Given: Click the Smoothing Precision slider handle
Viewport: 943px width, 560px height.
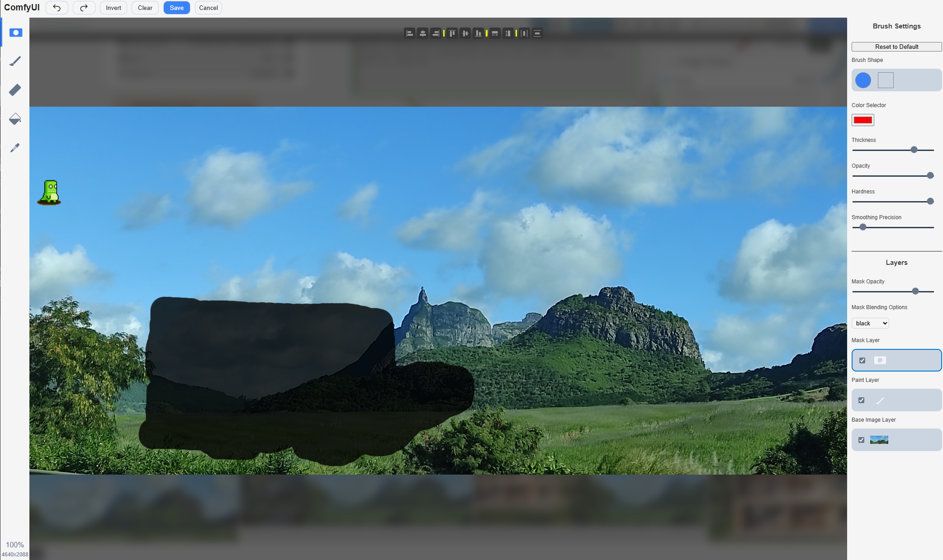Looking at the screenshot, I should (x=863, y=227).
